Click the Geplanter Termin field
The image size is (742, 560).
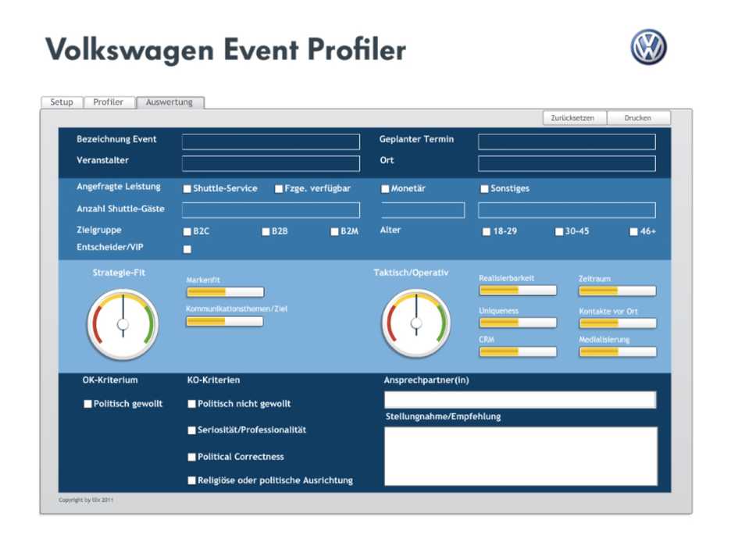pos(567,141)
